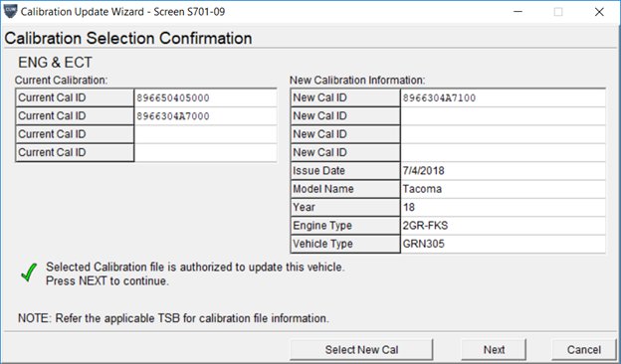Click the Select New Cal button
The image size is (621, 364).
tap(361, 350)
